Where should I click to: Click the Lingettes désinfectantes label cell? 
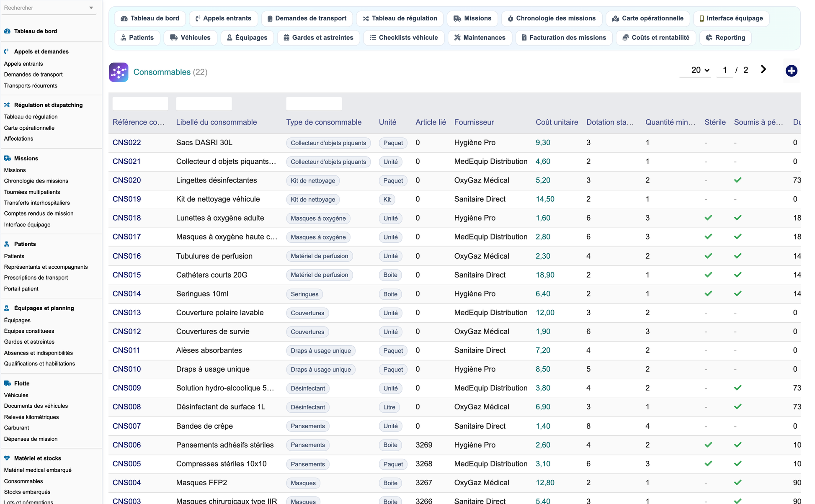coord(217,180)
